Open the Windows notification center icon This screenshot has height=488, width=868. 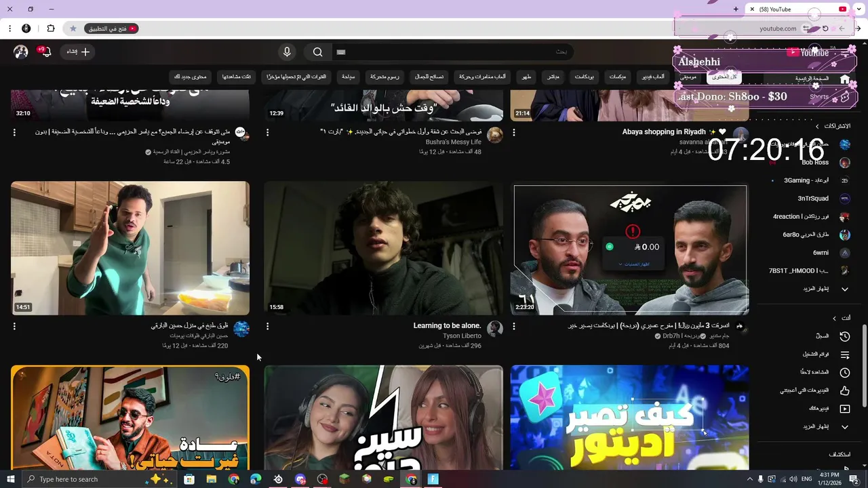(x=854, y=479)
